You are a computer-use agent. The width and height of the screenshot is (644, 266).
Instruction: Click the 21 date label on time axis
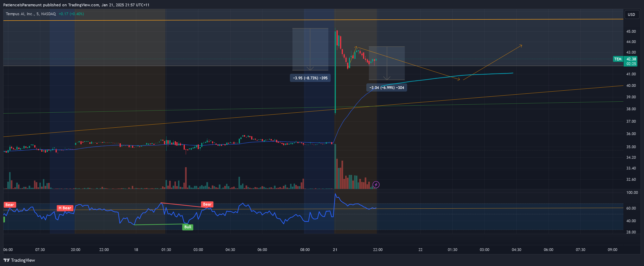point(335,250)
